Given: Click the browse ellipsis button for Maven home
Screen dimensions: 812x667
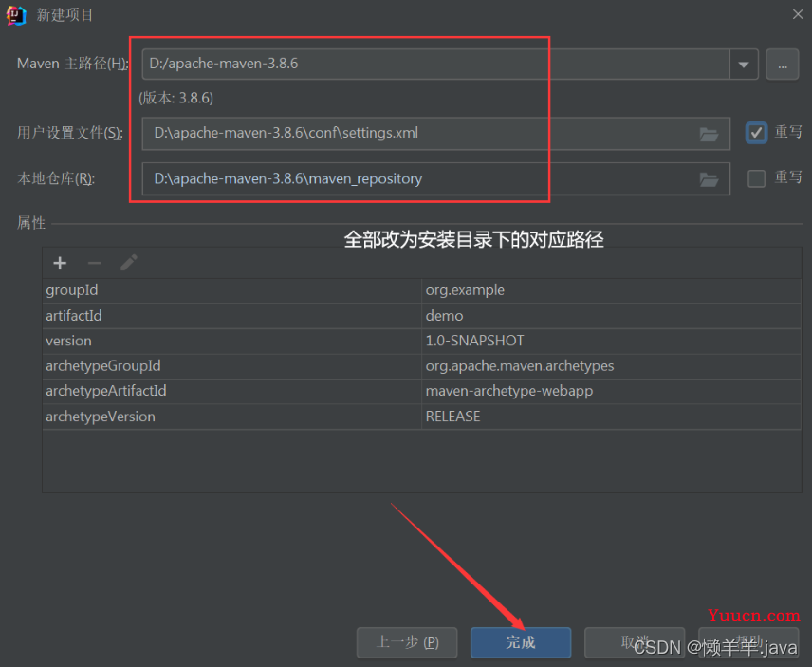Looking at the screenshot, I should (782, 65).
